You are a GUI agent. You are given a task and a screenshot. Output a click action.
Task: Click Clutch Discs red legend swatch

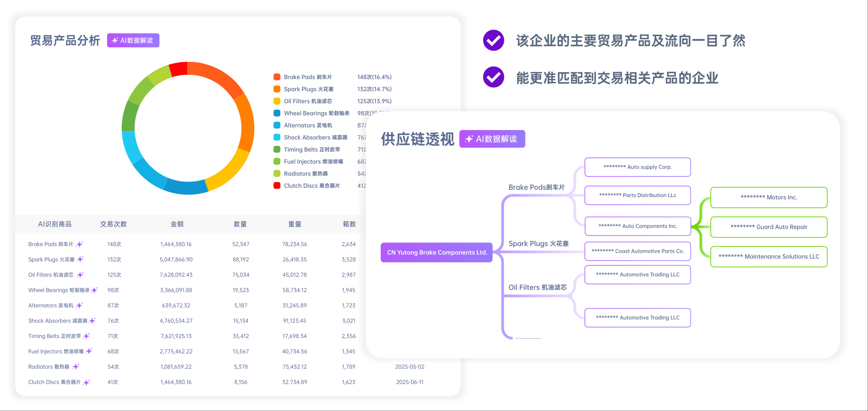[x=277, y=186]
